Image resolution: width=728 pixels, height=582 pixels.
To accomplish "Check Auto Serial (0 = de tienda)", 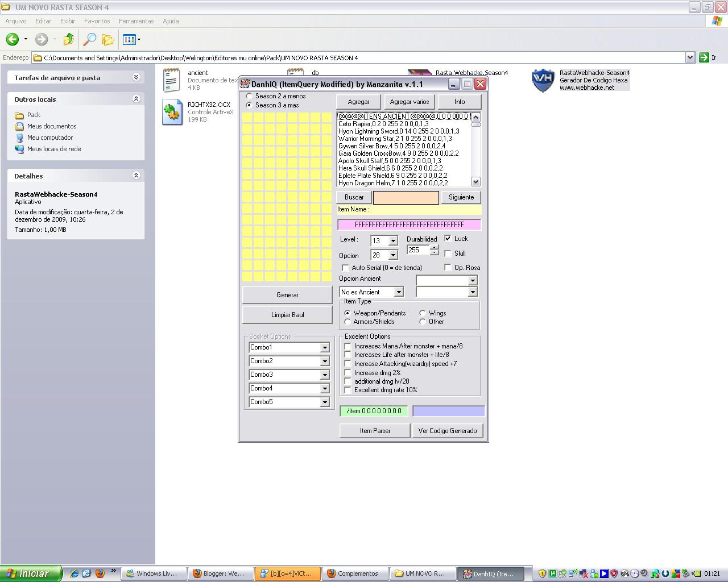I will pyautogui.click(x=345, y=268).
